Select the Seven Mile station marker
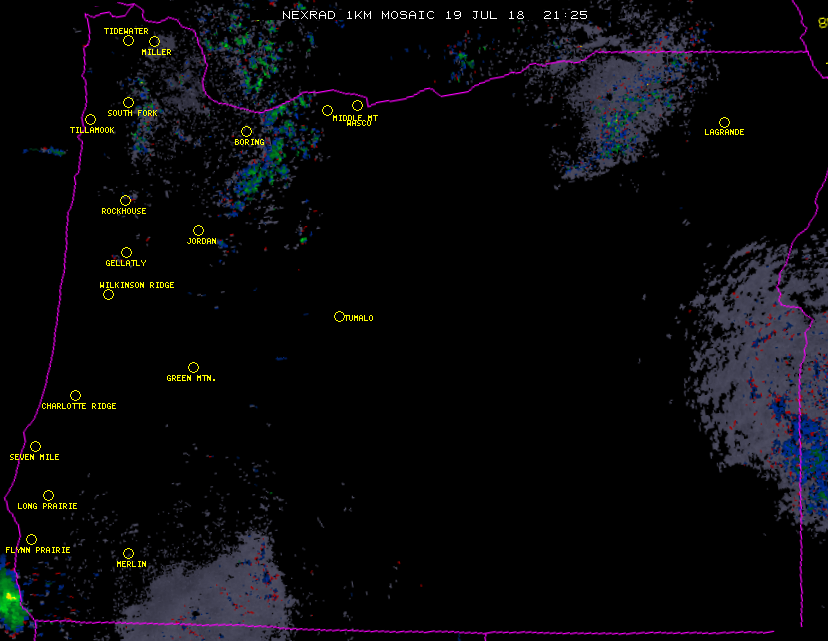The image size is (828, 641). 35,447
